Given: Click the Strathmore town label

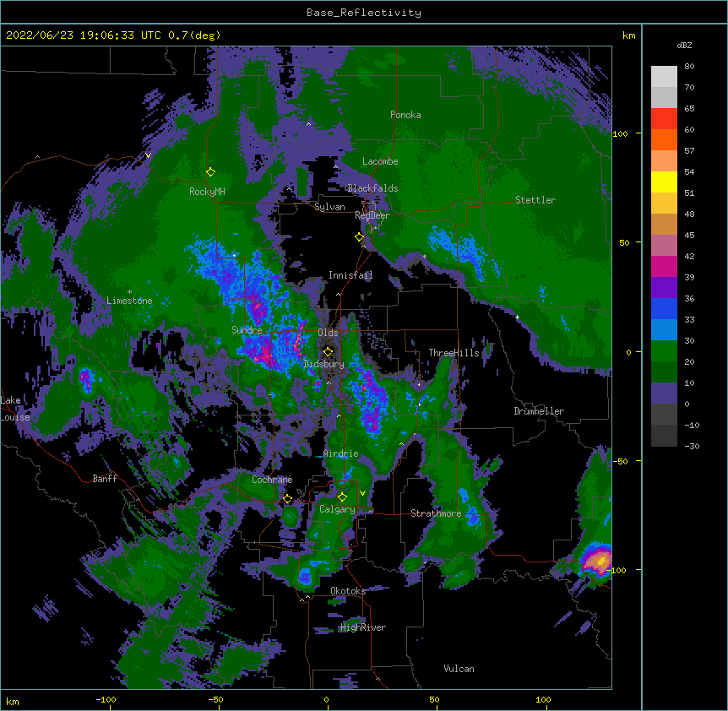Looking at the screenshot, I should click(436, 513).
